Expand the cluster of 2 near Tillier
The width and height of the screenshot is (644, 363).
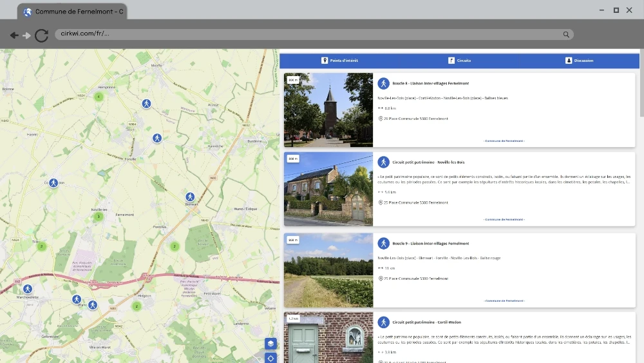(41, 246)
